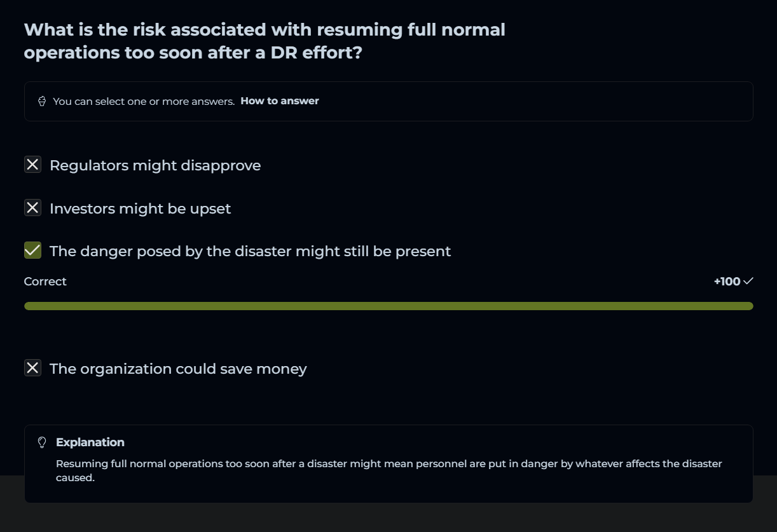Click the question title about DR effort
The height and width of the screenshot is (532, 777).
pos(265,41)
